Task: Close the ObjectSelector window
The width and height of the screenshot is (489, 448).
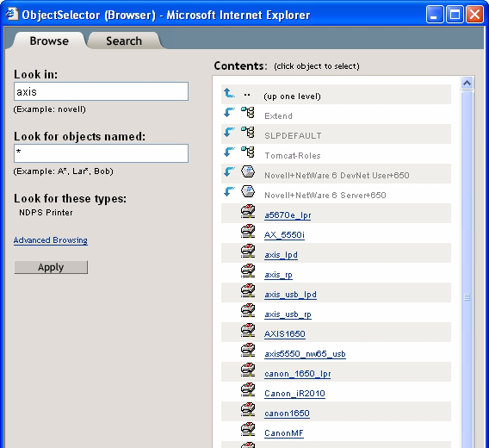Action: [474, 15]
